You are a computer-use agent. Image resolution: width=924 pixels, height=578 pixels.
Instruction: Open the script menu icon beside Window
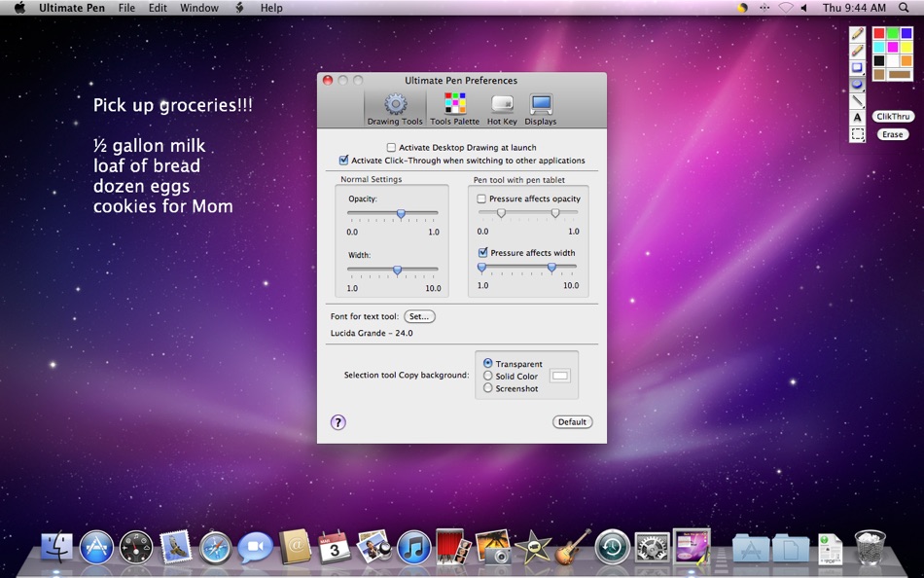pos(240,8)
